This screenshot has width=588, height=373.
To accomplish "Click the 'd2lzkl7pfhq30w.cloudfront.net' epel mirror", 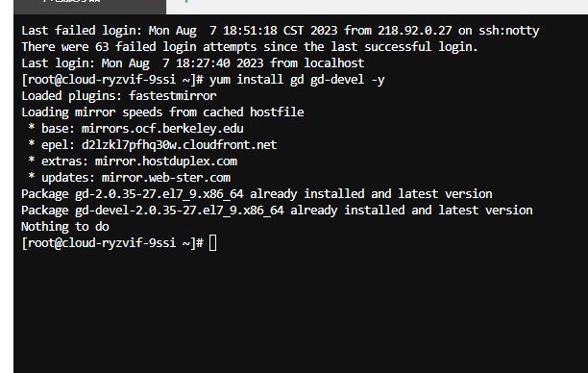I will pyautogui.click(x=180, y=145).
